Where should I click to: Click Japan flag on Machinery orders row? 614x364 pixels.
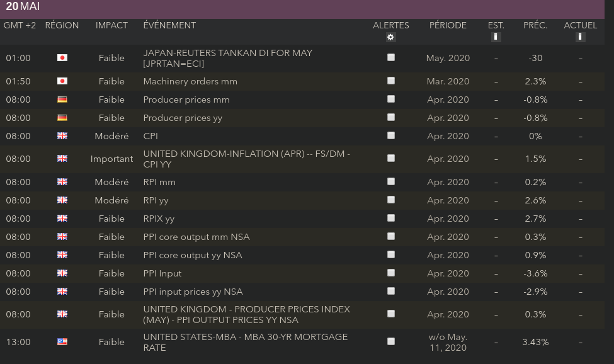[62, 81]
